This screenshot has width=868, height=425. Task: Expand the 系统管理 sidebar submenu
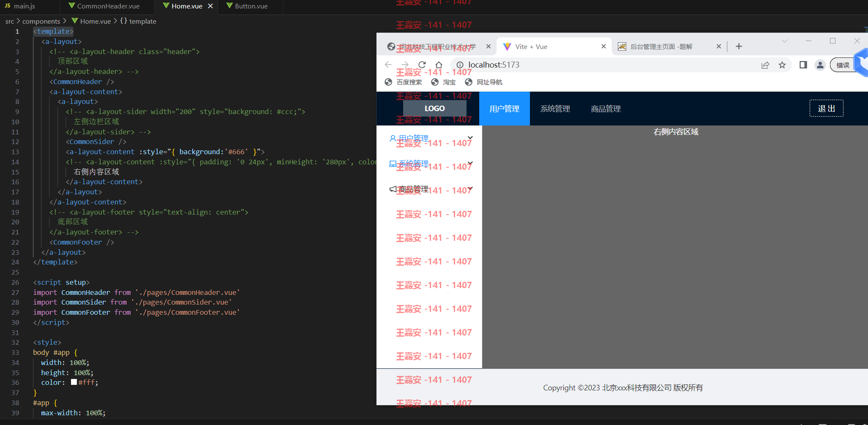point(429,163)
